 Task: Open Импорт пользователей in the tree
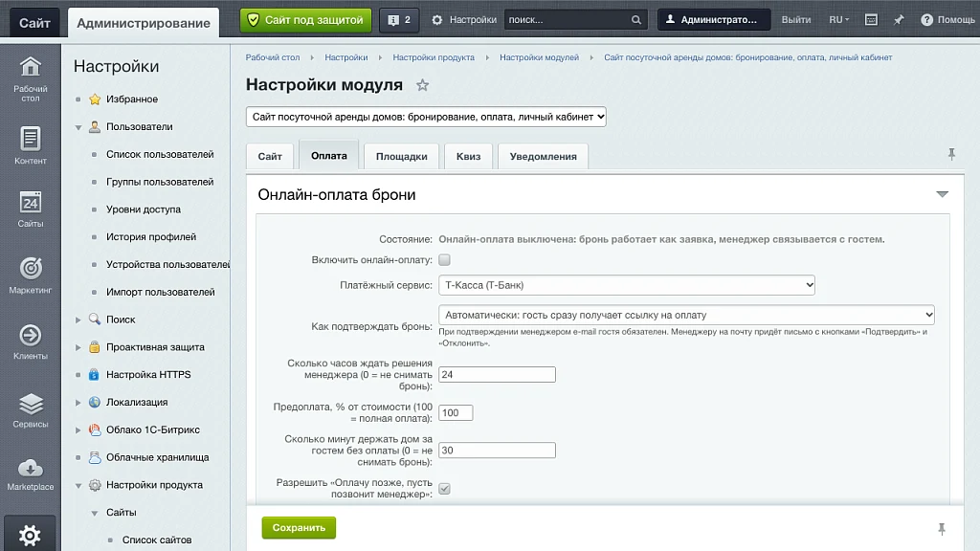[161, 292]
